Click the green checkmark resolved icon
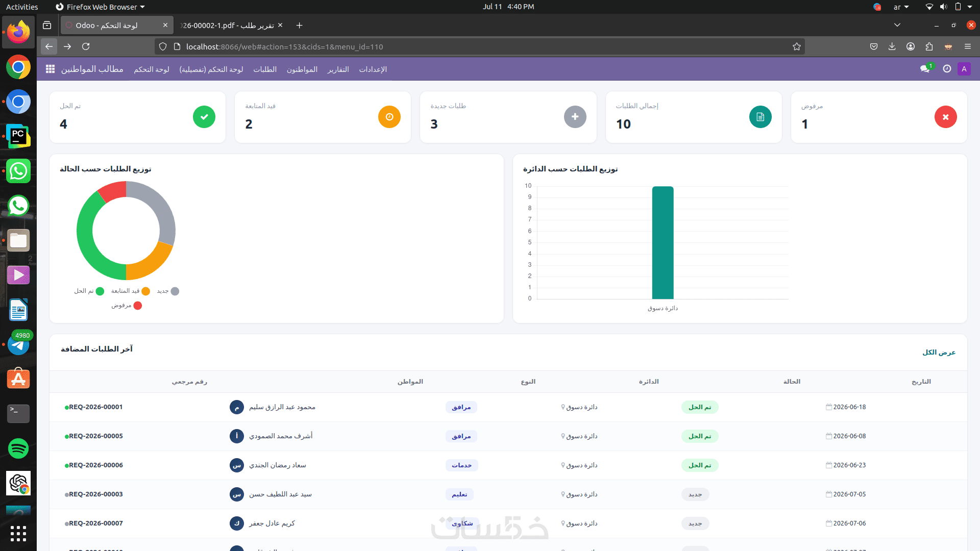 coord(204,117)
